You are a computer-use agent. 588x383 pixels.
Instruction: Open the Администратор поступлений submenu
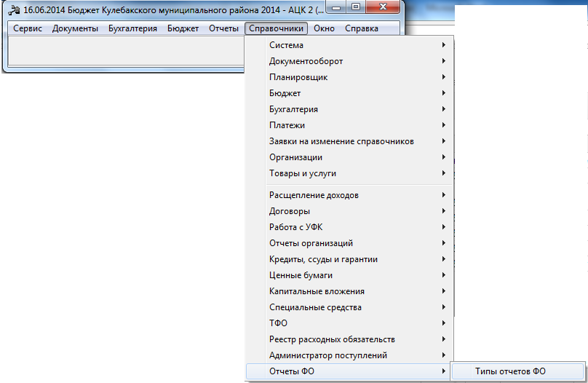point(349,355)
